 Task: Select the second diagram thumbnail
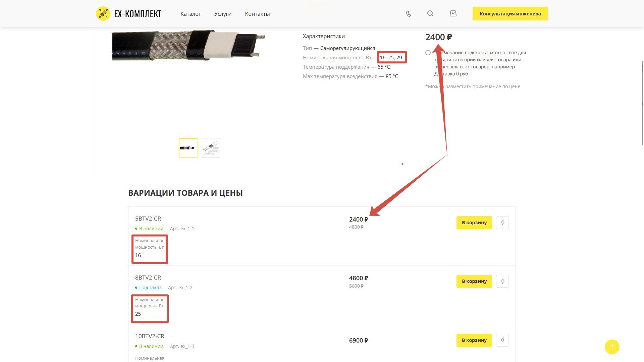pyautogui.click(x=210, y=148)
